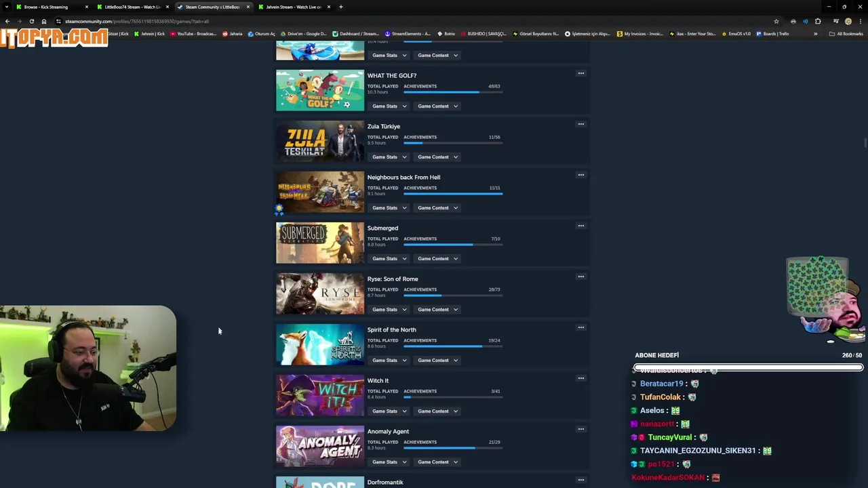Click the Anomaly Agent game thumbnail
Image resolution: width=868 pixels, height=488 pixels.
click(320, 446)
